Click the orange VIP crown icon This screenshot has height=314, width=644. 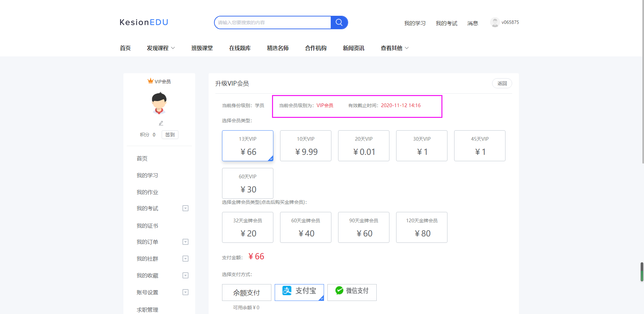click(x=151, y=81)
